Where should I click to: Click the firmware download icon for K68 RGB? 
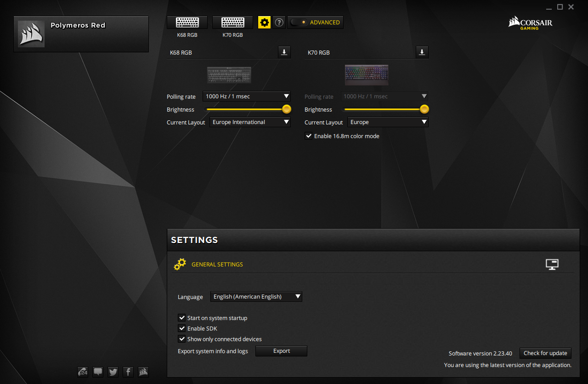point(284,52)
